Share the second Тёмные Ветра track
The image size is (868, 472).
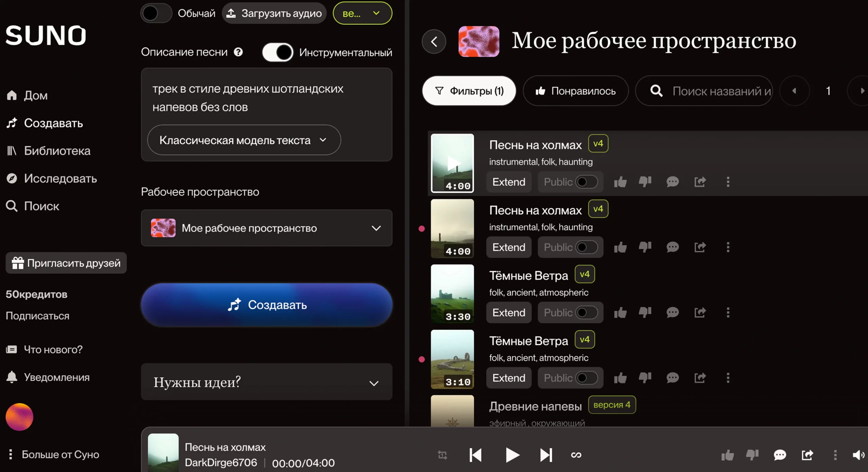pos(700,378)
